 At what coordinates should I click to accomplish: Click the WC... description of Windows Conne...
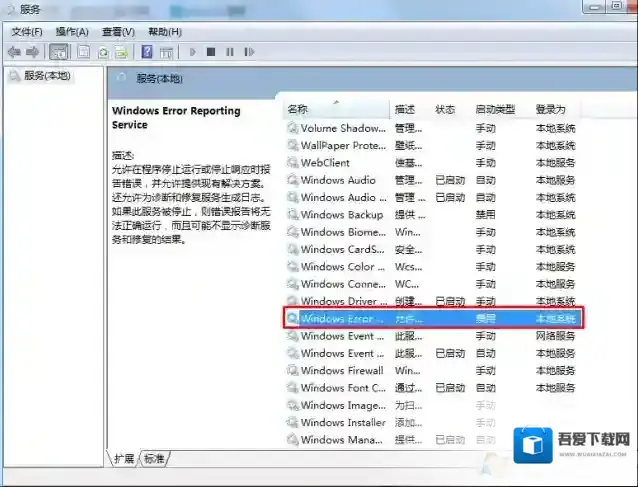tap(407, 284)
